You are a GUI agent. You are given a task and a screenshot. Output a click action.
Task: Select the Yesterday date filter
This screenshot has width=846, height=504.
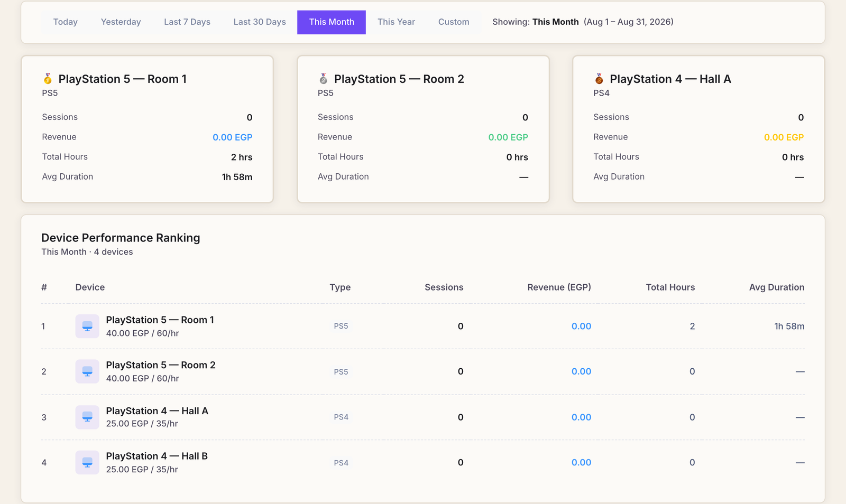click(121, 22)
